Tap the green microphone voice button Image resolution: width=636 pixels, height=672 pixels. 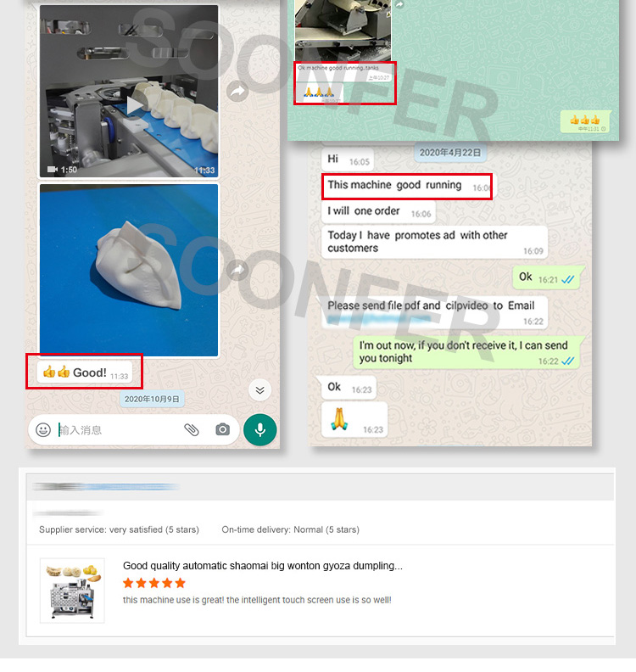[x=260, y=430]
